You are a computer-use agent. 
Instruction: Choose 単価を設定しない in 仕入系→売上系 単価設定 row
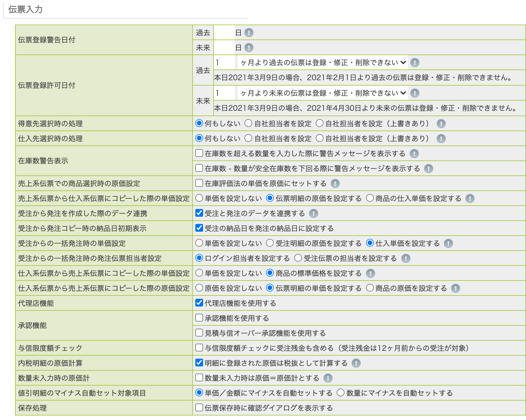199,273
